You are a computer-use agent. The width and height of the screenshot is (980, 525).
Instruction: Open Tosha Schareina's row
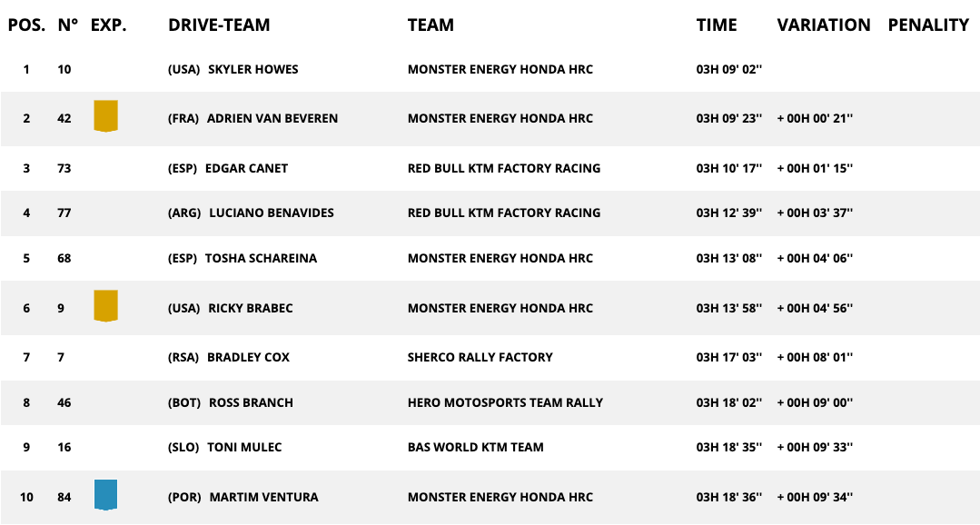click(x=261, y=258)
